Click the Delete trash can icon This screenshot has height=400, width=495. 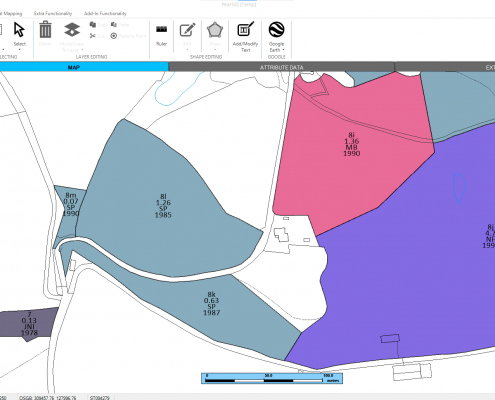(45, 29)
